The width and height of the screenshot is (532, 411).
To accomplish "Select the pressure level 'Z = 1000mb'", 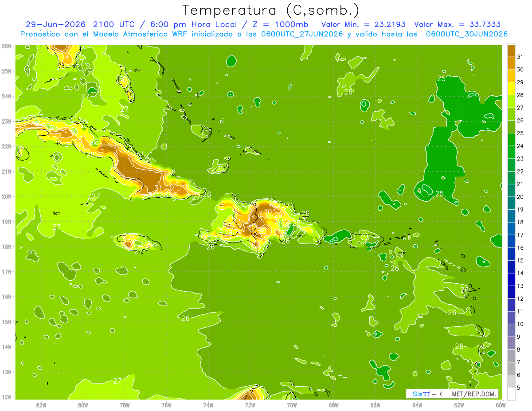I will point(282,24).
